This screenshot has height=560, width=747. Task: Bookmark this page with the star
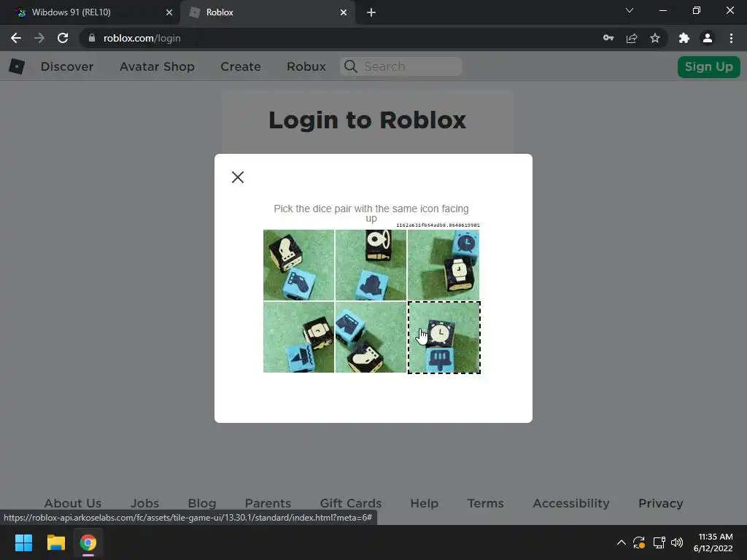pyautogui.click(x=655, y=38)
